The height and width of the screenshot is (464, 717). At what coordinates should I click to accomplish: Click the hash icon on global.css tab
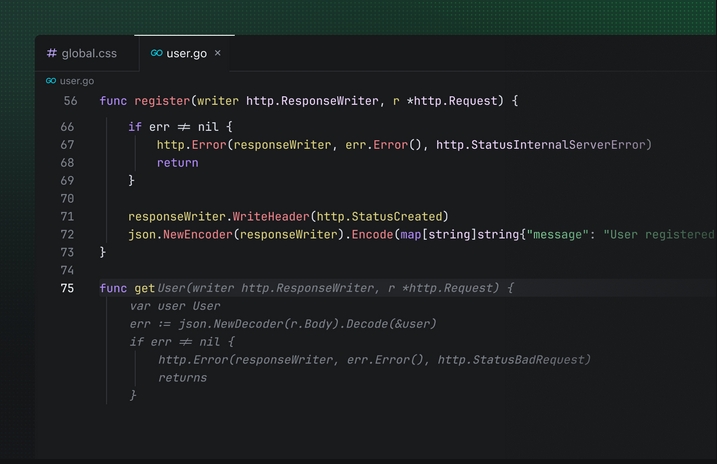tap(52, 53)
